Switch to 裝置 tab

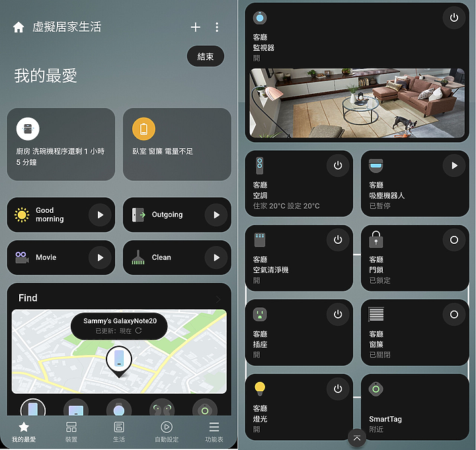71,431
